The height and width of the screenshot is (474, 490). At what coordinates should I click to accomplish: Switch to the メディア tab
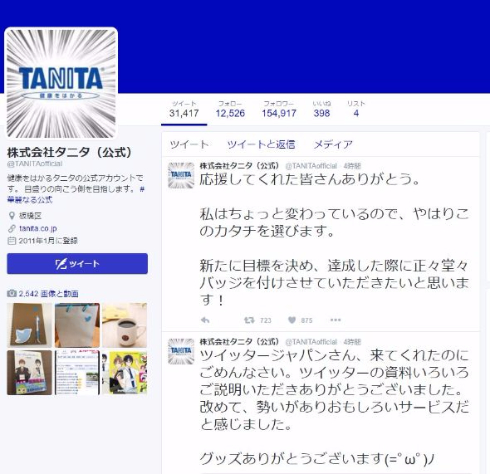(333, 144)
